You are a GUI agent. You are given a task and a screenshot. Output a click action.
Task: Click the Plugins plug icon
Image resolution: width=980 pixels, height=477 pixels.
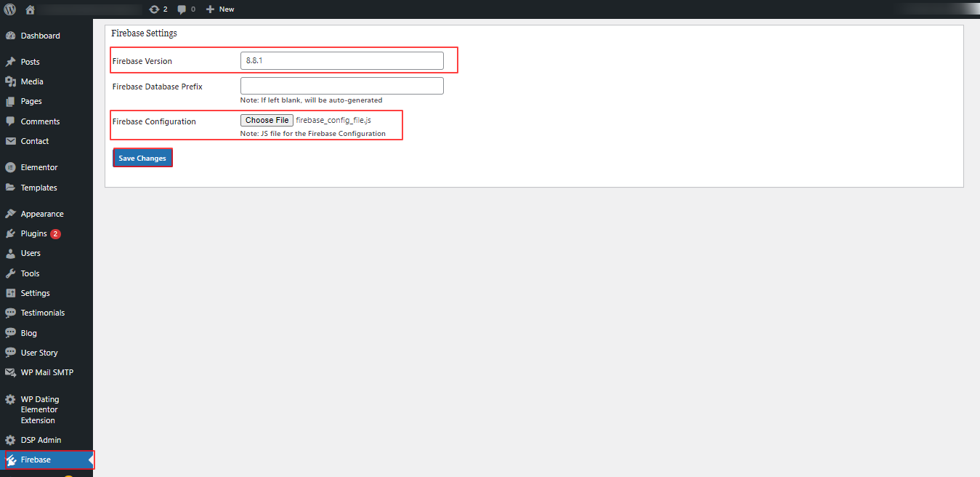click(x=10, y=233)
